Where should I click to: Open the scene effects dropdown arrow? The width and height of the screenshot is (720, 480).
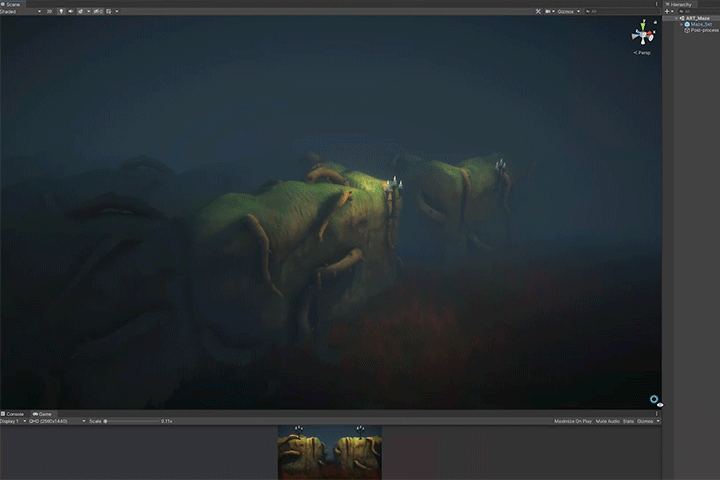[88, 11]
